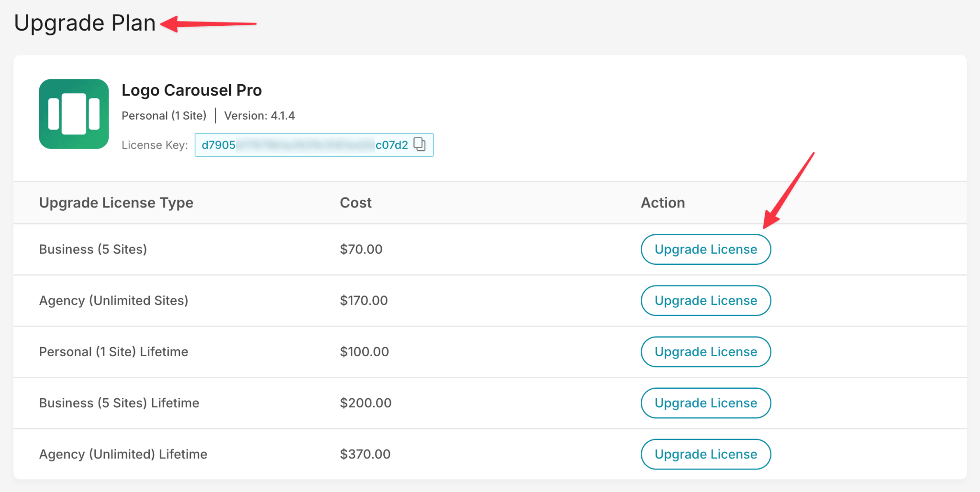
Task: Click the Cost column header
Action: (355, 202)
